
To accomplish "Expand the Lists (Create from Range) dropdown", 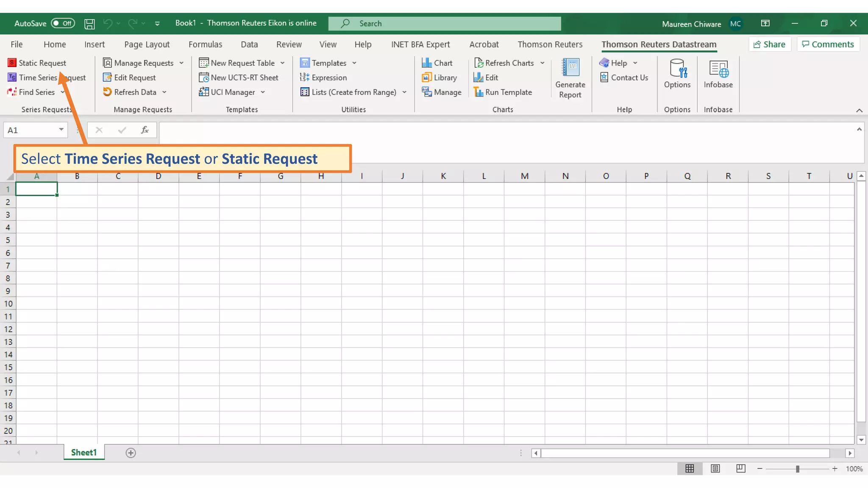I will tap(404, 92).
